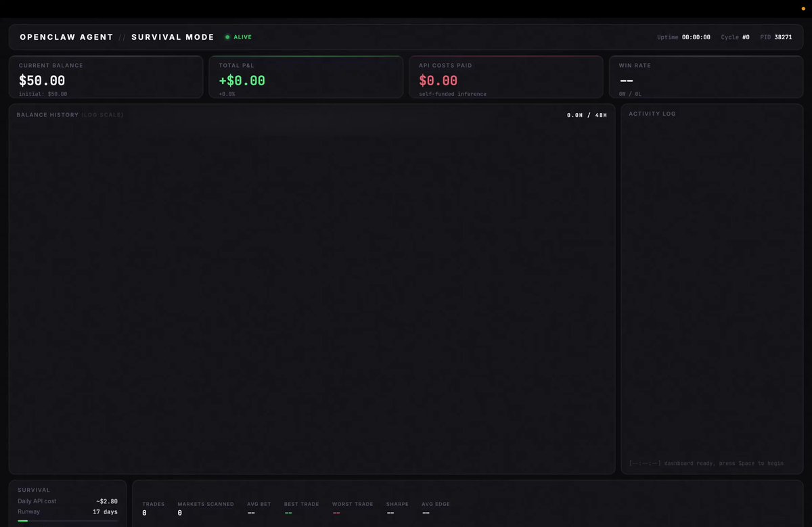812x527 pixels.
Task: Click the 0 value under MARKETS SCANNED
Action: pyautogui.click(x=180, y=513)
